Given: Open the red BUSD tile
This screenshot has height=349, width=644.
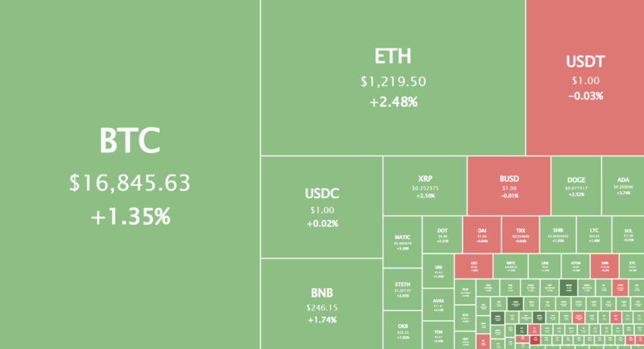Looking at the screenshot, I should point(509,186).
